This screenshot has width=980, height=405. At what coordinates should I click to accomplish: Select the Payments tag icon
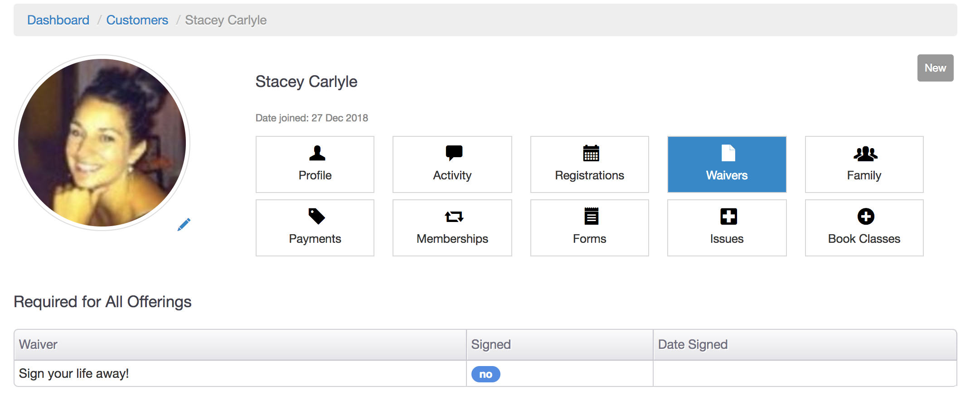[x=316, y=217]
